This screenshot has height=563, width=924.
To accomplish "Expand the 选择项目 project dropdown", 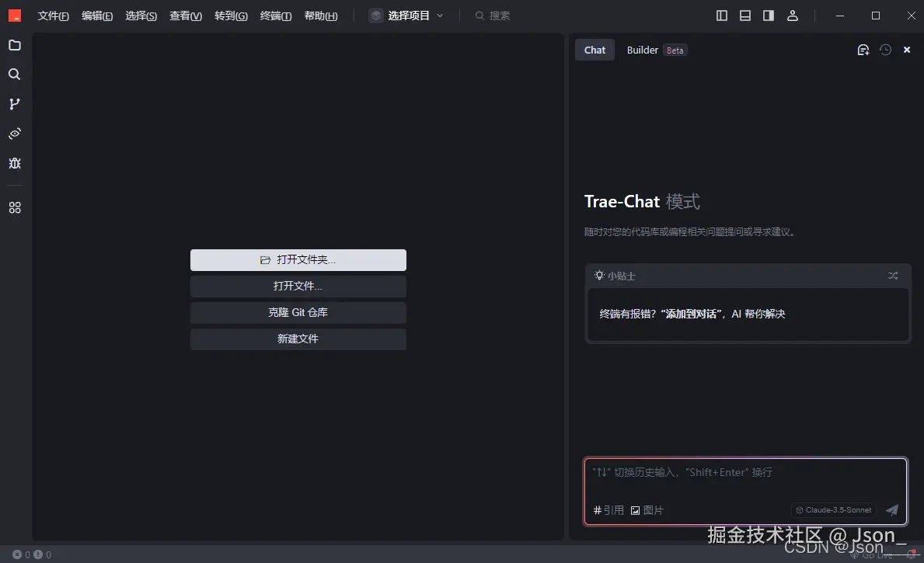I will (406, 16).
